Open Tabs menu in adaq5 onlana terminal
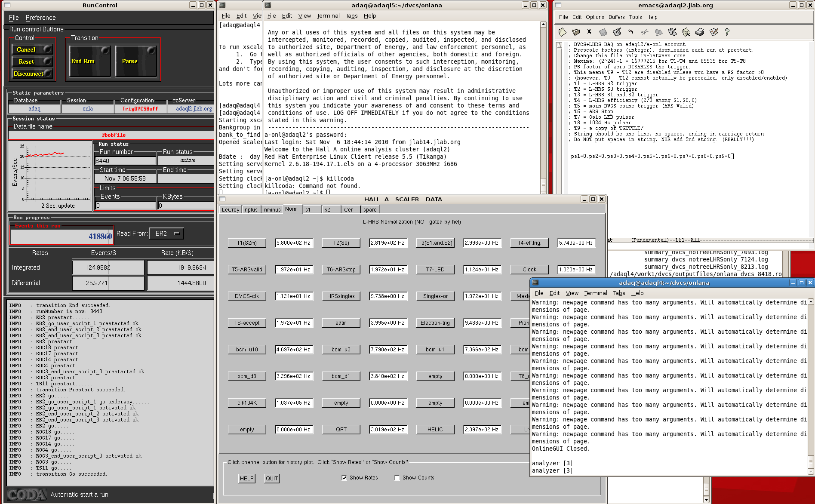The width and height of the screenshot is (815, 504). pos(351,15)
